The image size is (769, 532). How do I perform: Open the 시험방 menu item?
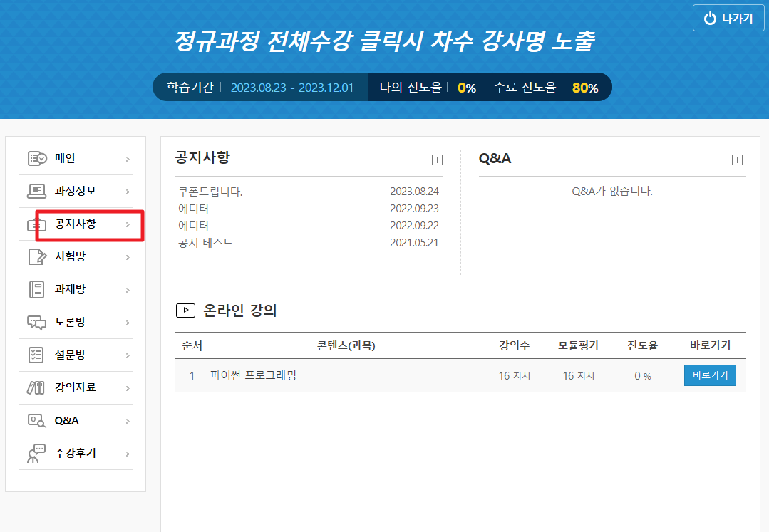click(x=70, y=256)
